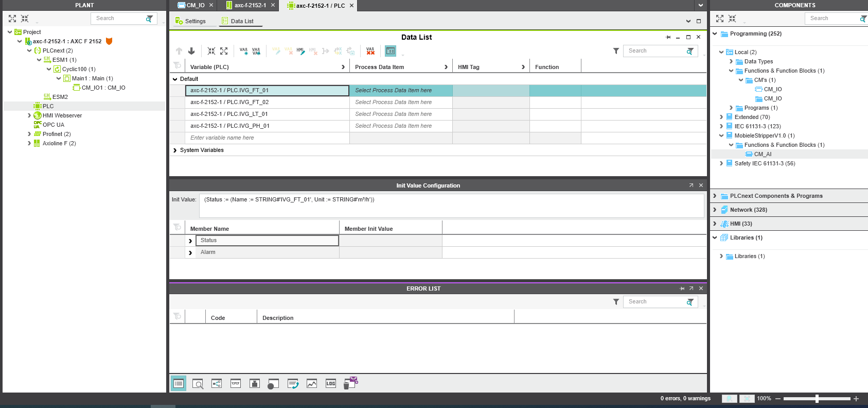Select variable row PLC.IVG_LT_01
The image size is (868, 408).
(x=267, y=114)
